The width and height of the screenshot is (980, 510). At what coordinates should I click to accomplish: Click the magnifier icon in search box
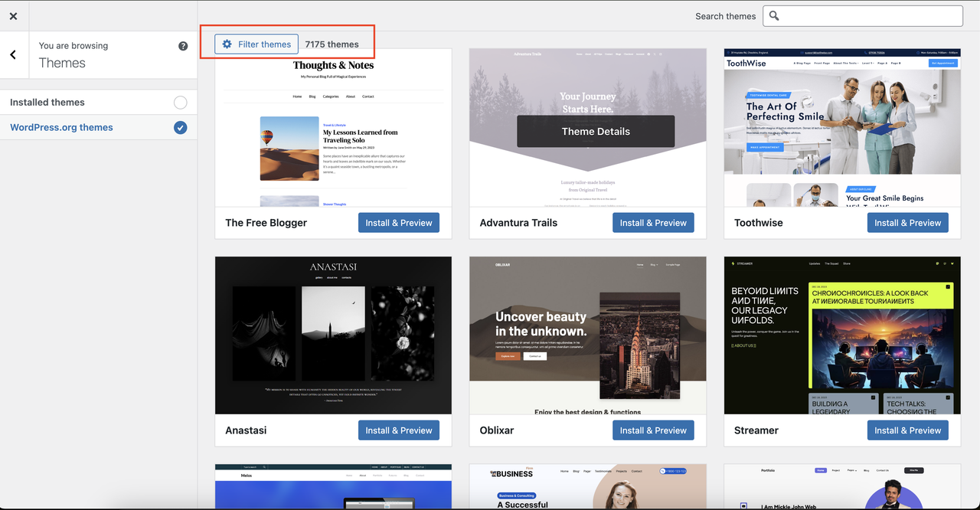(x=774, y=15)
